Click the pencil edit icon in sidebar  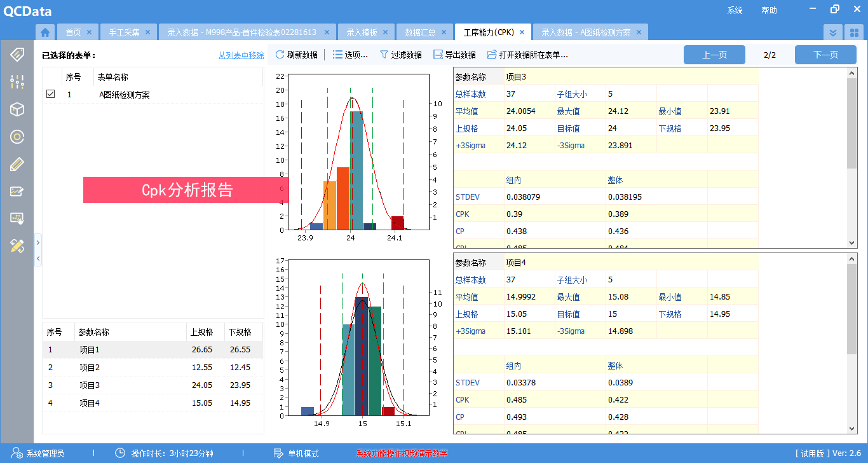coord(17,164)
